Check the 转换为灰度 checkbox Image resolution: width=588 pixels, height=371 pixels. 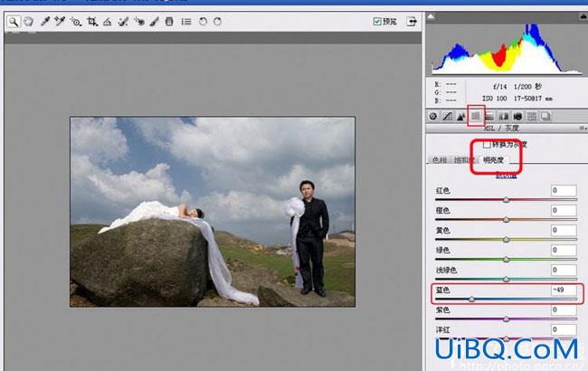[x=487, y=145]
